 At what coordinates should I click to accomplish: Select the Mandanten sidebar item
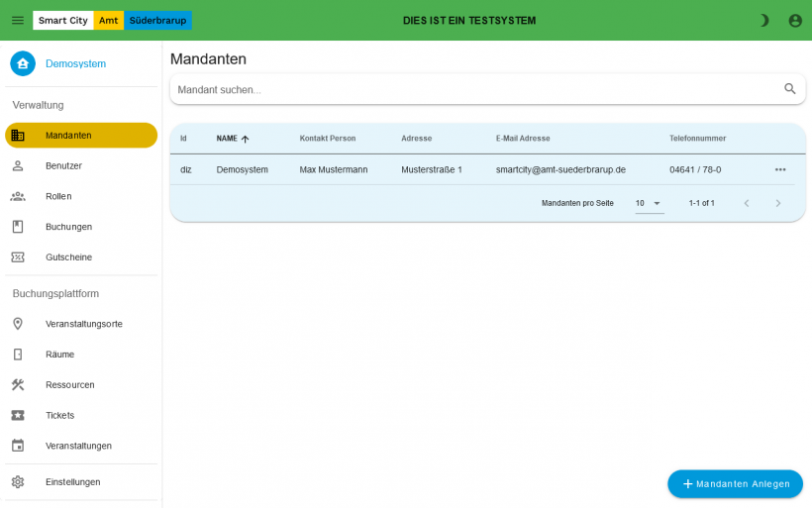[81, 135]
